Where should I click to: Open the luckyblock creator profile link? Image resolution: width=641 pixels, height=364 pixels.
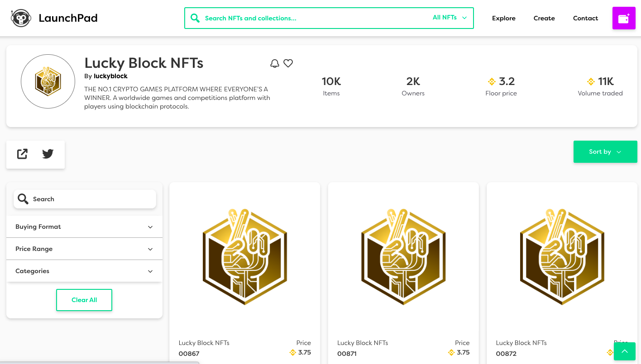(x=110, y=76)
